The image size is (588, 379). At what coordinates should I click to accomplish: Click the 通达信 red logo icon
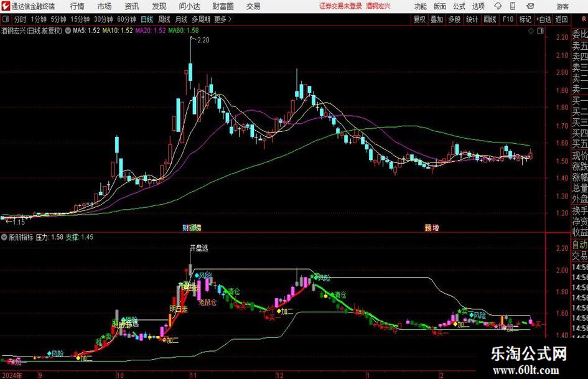click(x=5, y=6)
